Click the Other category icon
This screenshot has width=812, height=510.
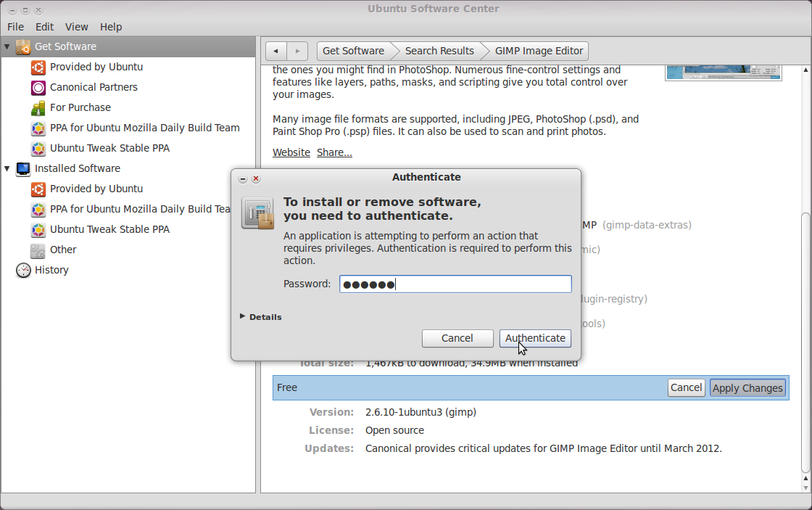click(x=38, y=250)
